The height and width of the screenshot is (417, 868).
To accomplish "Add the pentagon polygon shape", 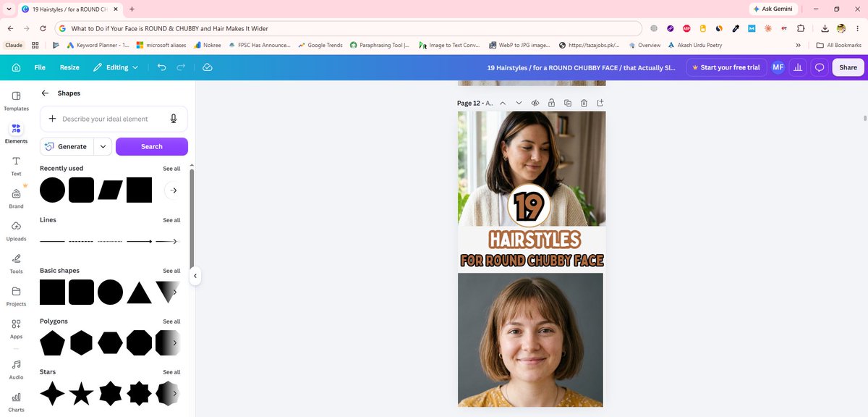I will coord(52,343).
